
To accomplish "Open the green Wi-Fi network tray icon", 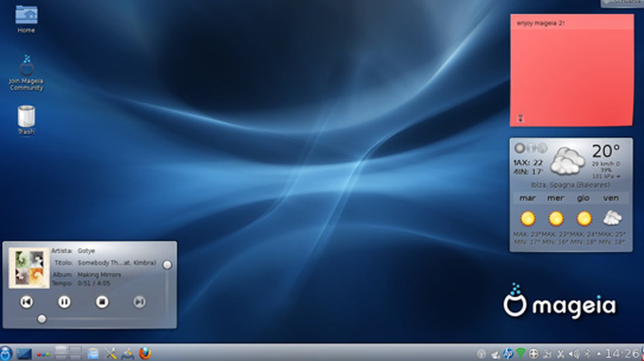I will click(520, 354).
